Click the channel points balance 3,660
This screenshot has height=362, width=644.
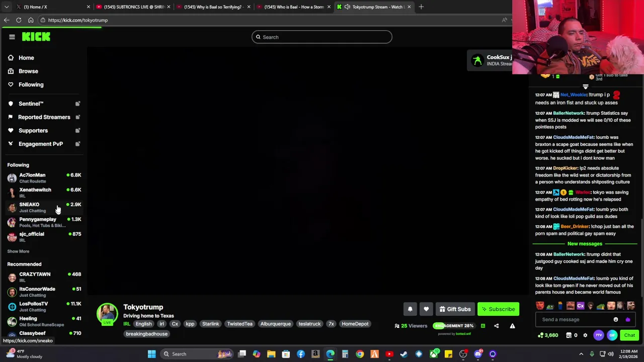pyautogui.click(x=548, y=335)
